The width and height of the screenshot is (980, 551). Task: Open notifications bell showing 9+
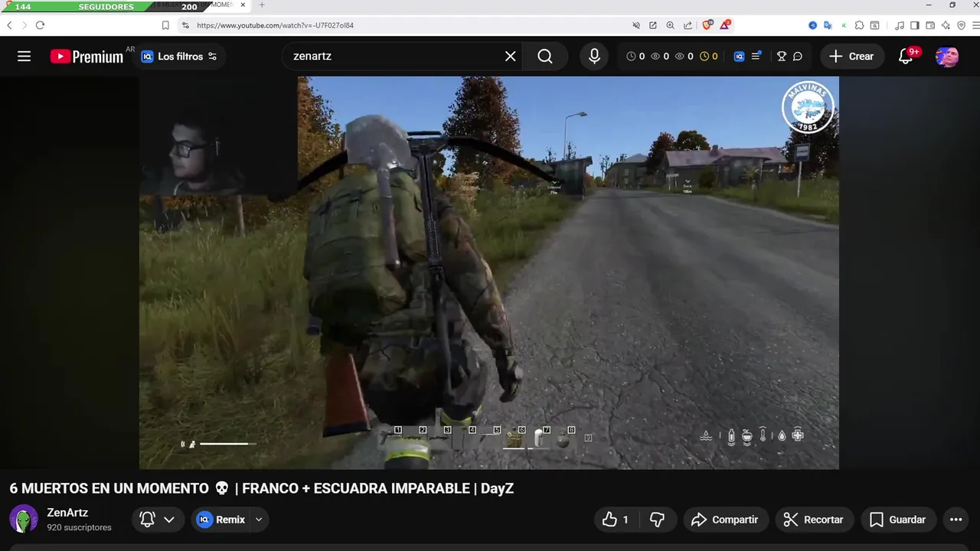pos(907,57)
